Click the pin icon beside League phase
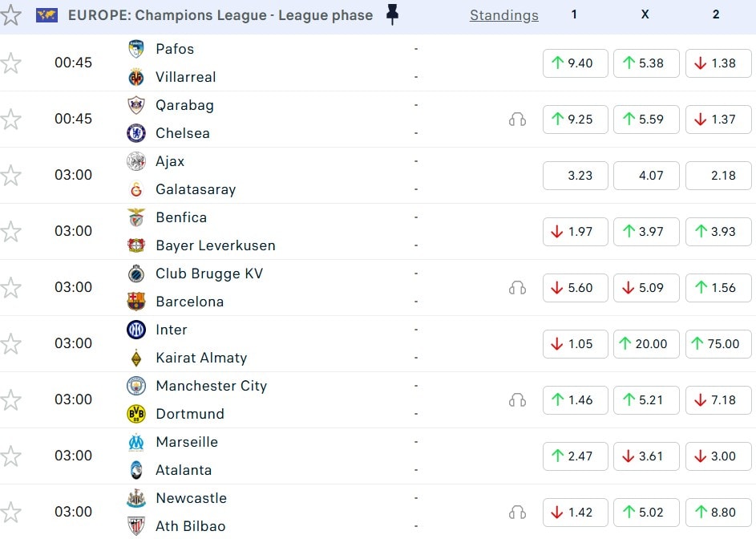 pos(392,14)
